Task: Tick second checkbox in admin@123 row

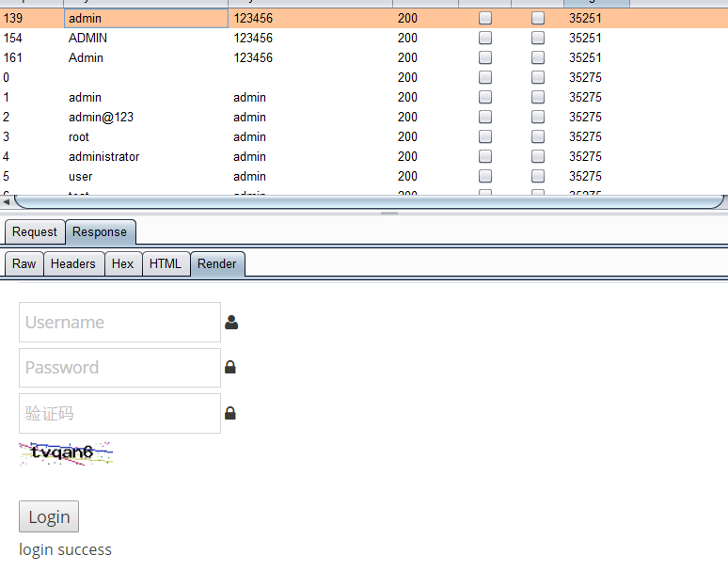Action: click(x=538, y=117)
